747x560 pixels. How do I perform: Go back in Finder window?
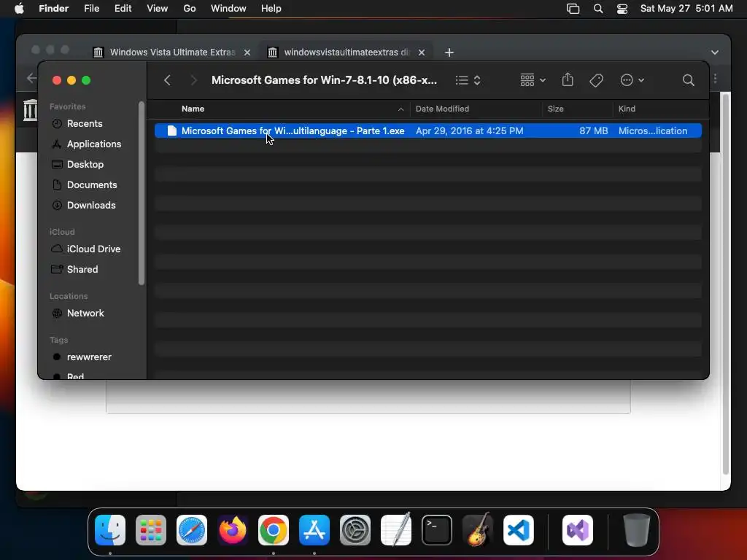167,80
